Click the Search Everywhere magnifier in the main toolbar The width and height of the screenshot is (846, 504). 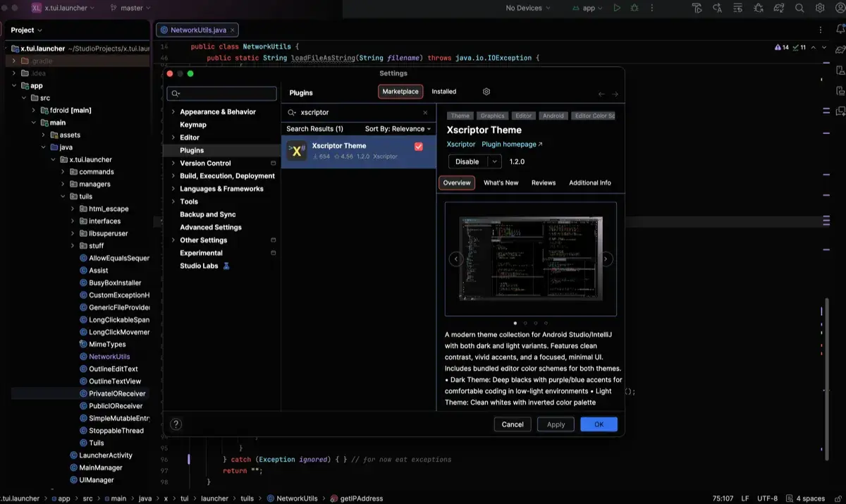799,8
